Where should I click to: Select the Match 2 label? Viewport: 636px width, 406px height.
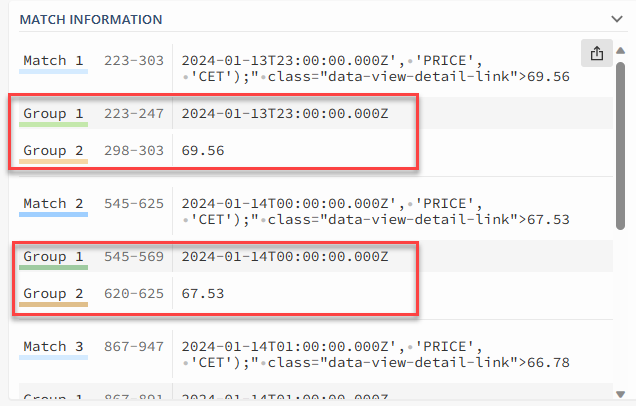pyautogui.click(x=56, y=204)
